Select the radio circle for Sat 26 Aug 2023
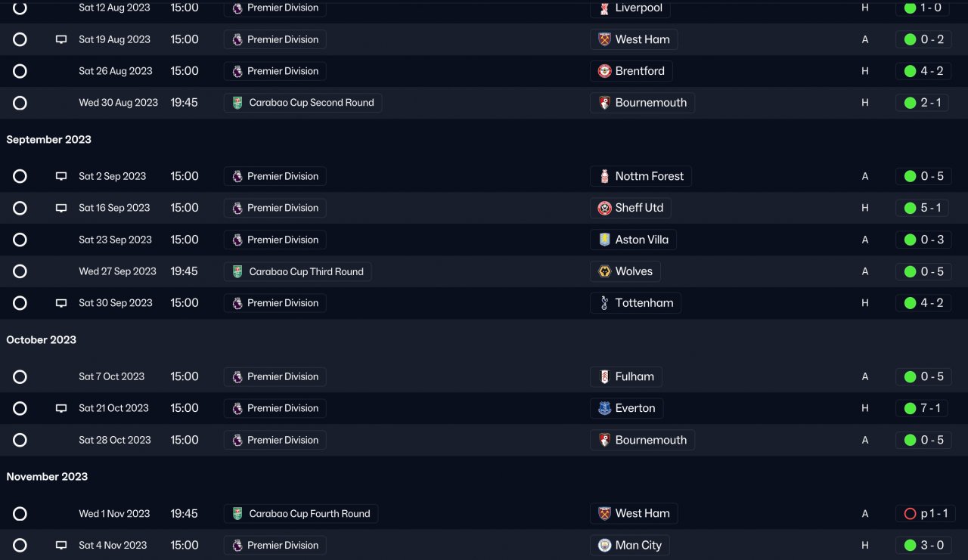 pos(20,71)
